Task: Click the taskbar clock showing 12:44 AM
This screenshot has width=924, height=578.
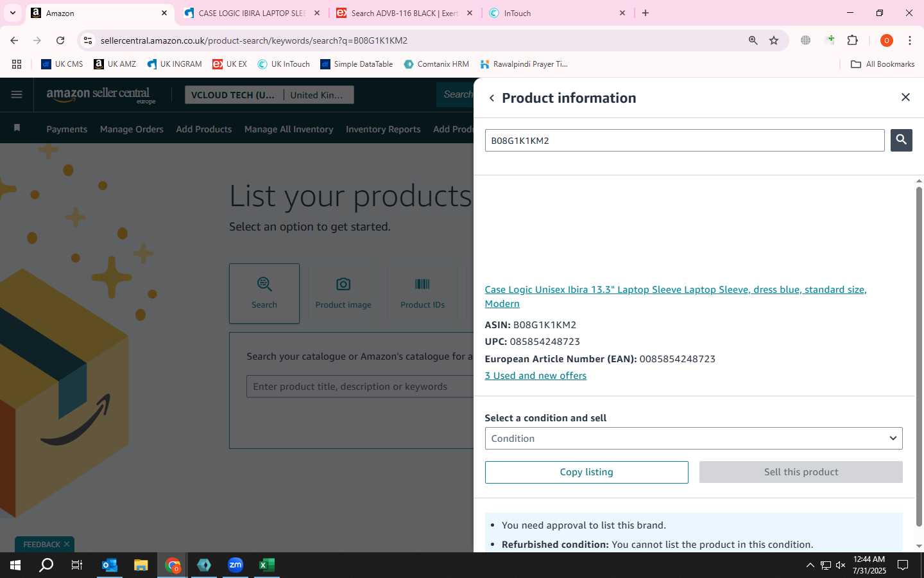Action: 869,565
